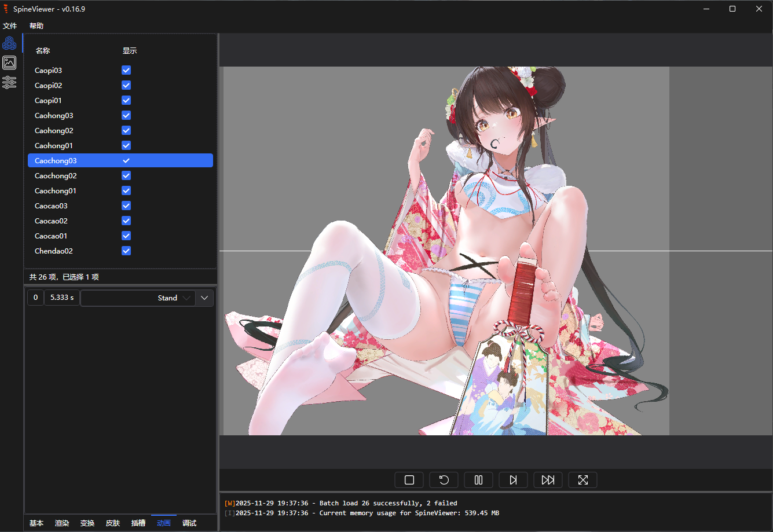Select the highlighted Caochong03 row

[x=120, y=160]
